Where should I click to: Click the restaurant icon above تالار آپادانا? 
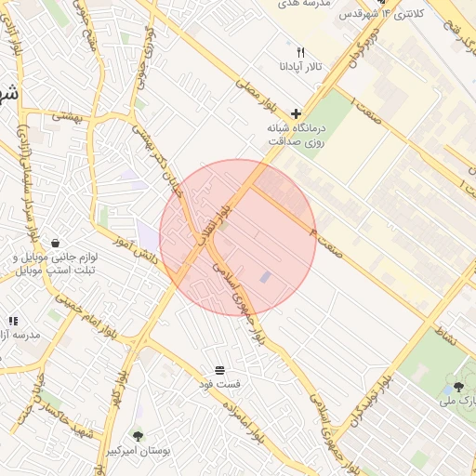(300, 52)
